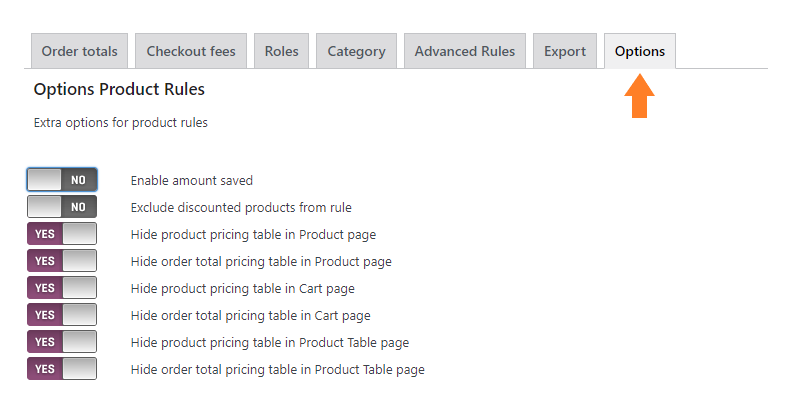This screenshot has width=786, height=410.
Task: Click the Exclude discounted products from rule label
Action: 241,208
